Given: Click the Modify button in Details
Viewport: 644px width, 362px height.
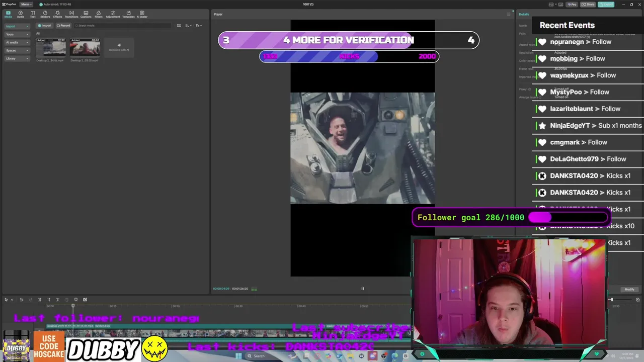Looking at the screenshot, I should 629,289.
